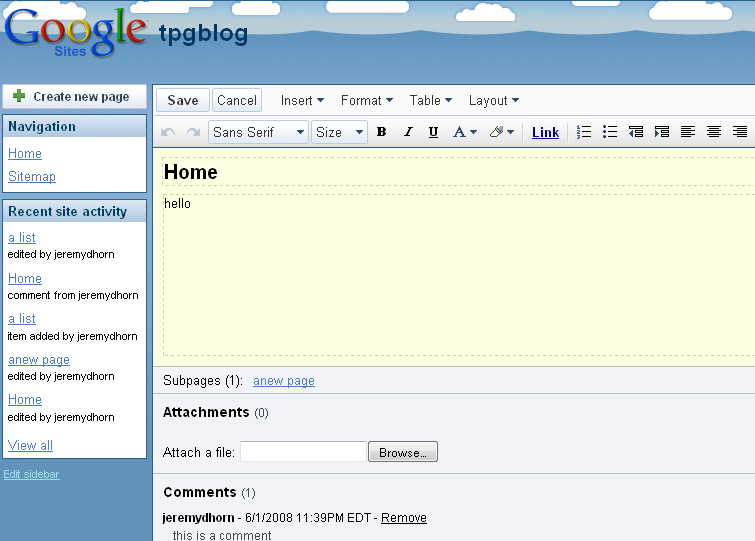The width and height of the screenshot is (755, 541).
Task: Click the Create new page button
Action: pyautogui.click(x=75, y=97)
